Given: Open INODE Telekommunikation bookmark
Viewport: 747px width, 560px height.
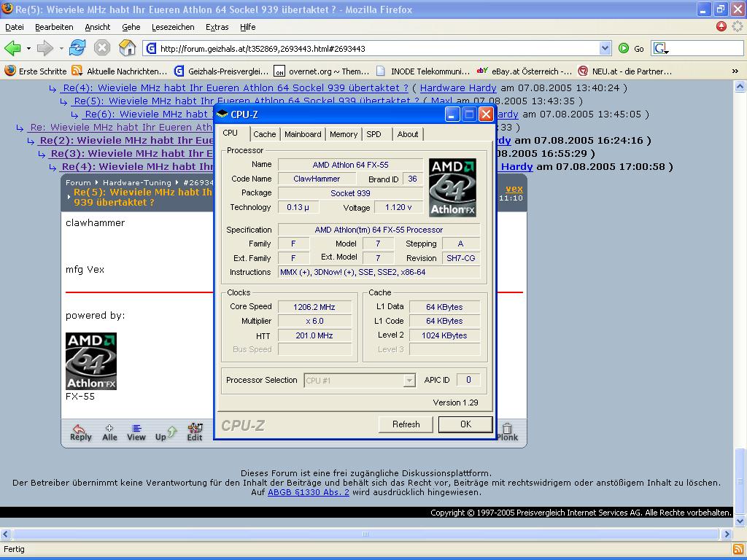Looking at the screenshot, I should click(423, 71).
